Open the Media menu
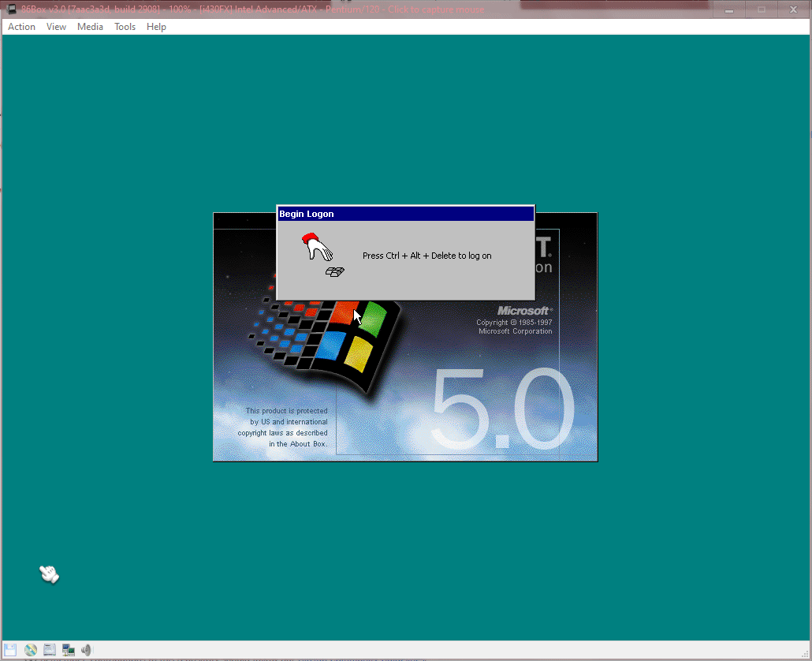Screen dimensions: 812x661 pos(90,26)
